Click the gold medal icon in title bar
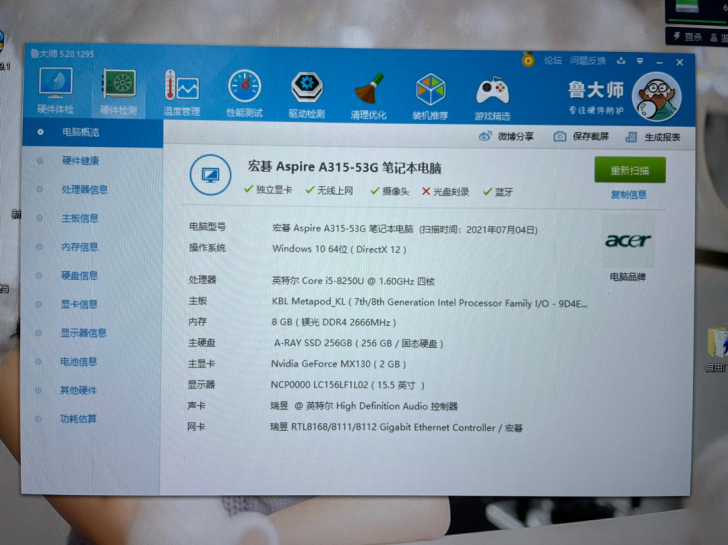This screenshot has width=728, height=545. pos(528,60)
